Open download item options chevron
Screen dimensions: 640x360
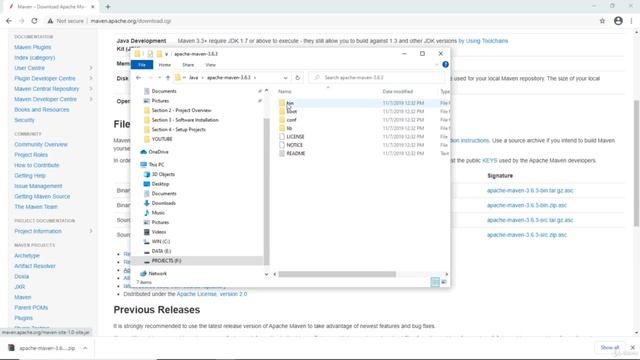(x=85, y=348)
